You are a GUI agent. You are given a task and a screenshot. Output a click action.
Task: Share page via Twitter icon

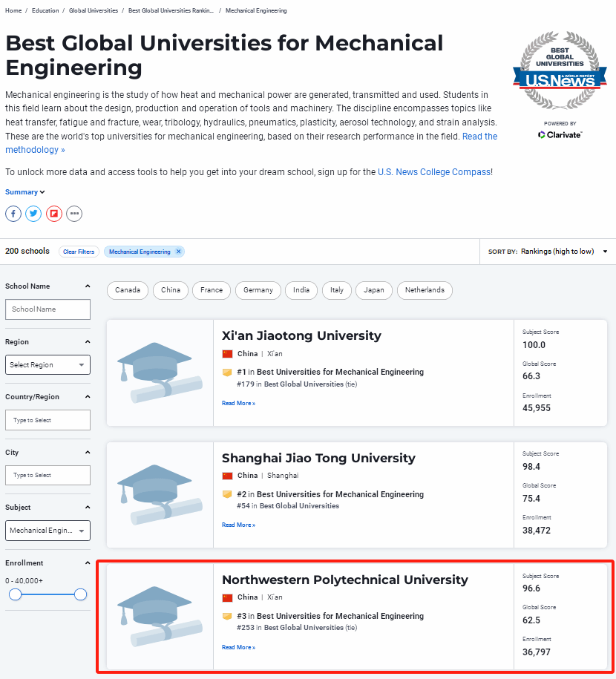pyautogui.click(x=33, y=214)
